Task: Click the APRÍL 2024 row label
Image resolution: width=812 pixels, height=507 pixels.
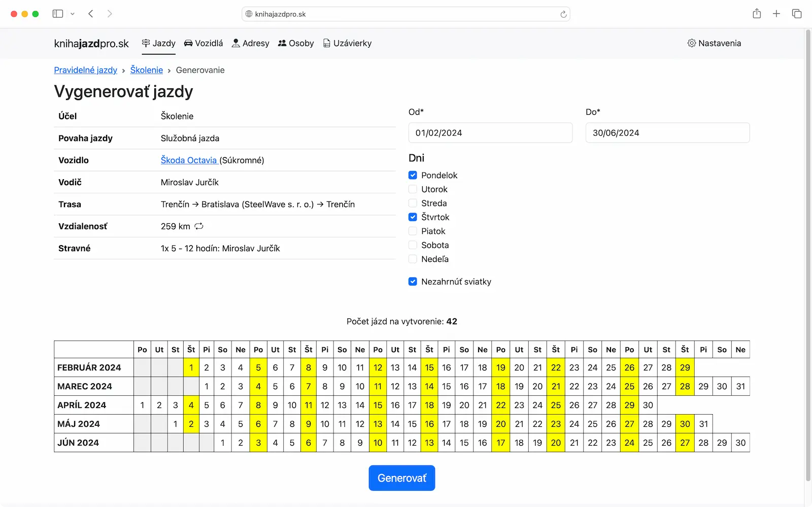Action: (82, 405)
